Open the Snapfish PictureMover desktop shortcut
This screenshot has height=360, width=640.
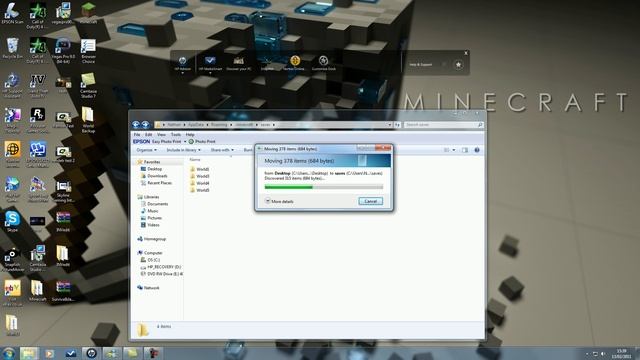pyautogui.click(x=12, y=259)
